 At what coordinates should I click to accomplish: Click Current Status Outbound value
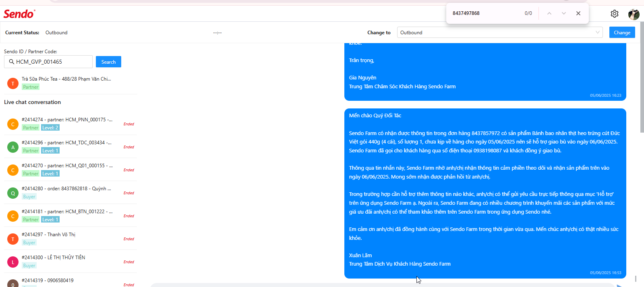pos(56,33)
